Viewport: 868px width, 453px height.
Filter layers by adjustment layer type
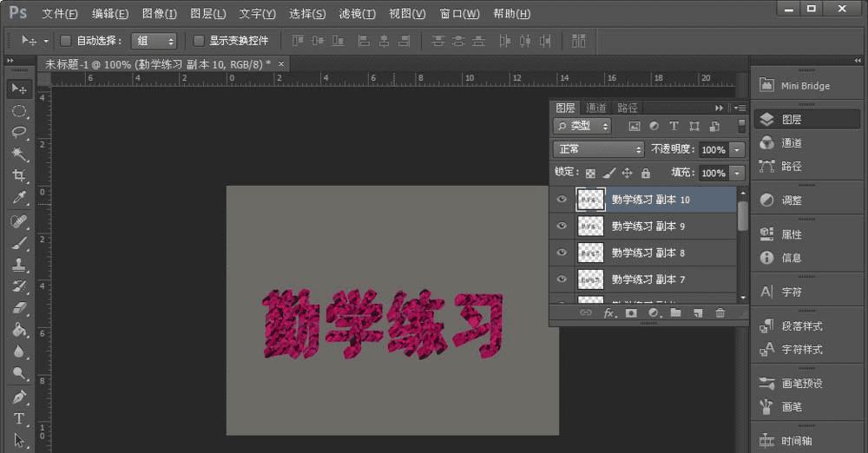pyautogui.click(x=654, y=126)
